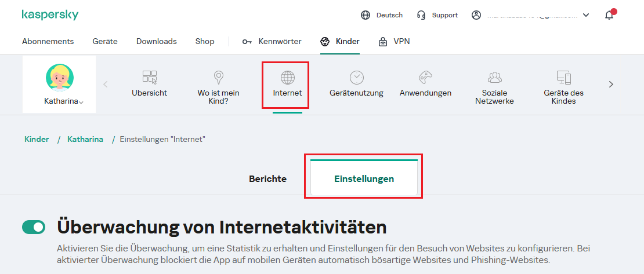
Task: Follow the Kinder breadcrumb link
Action: click(x=37, y=140)
